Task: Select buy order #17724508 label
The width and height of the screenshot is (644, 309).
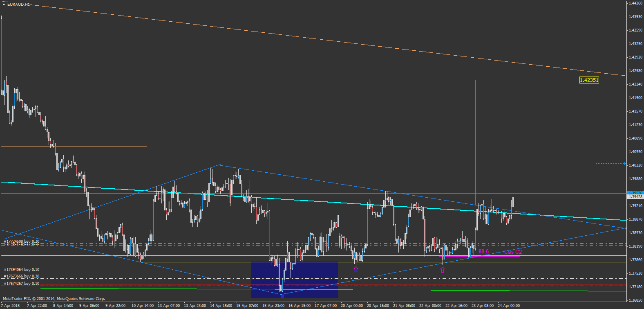Action: tap(22, 241)
